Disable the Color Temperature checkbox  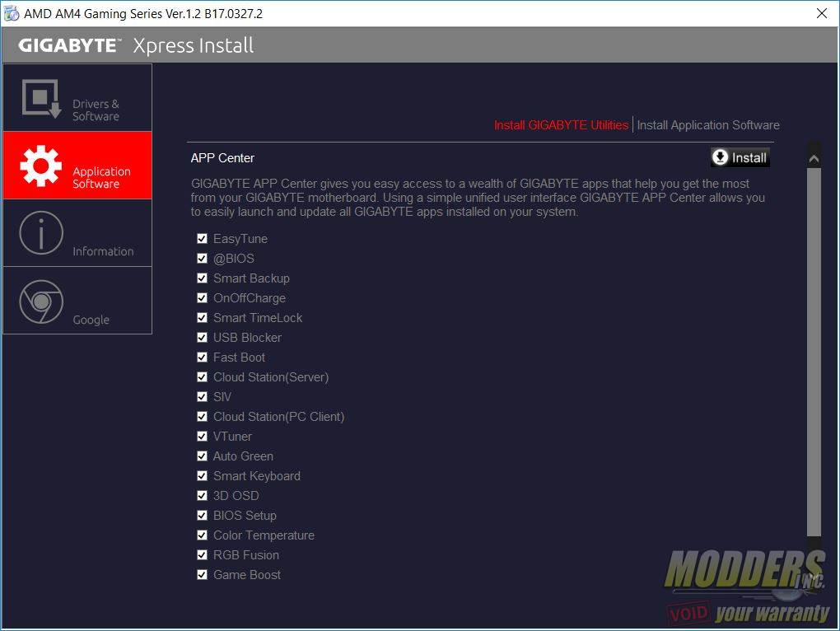click(x=202, y=535)
